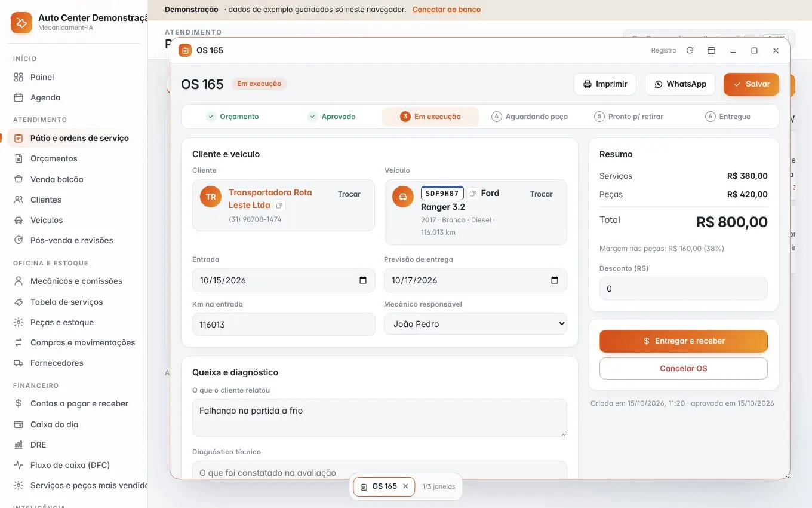Select the Aguardando peça step
The height and width of the screenshot is (508, 812).
530,117
